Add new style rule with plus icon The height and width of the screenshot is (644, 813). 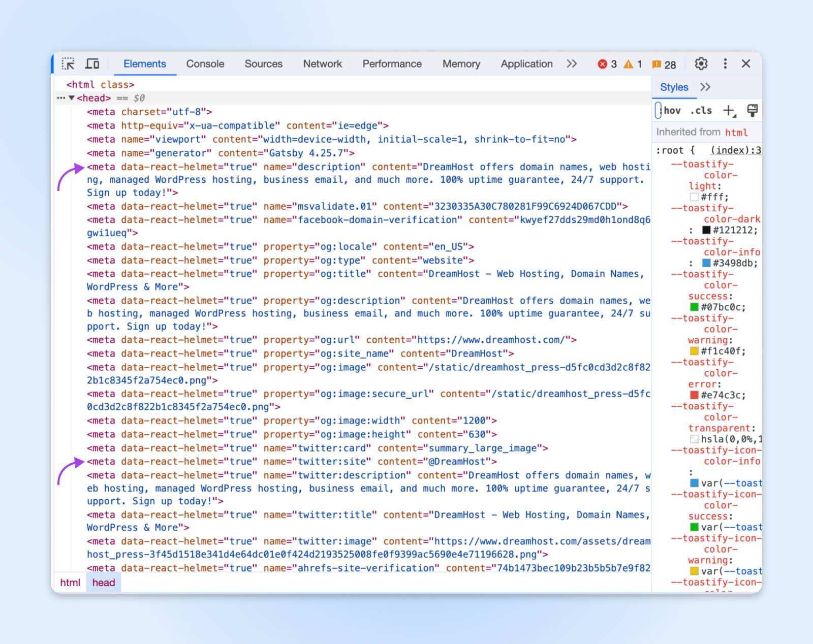(729, 111)
